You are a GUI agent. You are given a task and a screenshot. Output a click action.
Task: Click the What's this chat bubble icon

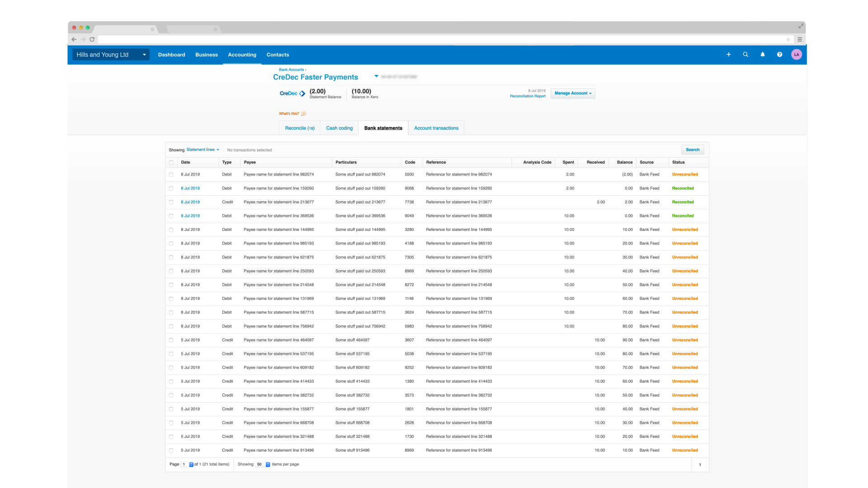(x=305, y=113)
